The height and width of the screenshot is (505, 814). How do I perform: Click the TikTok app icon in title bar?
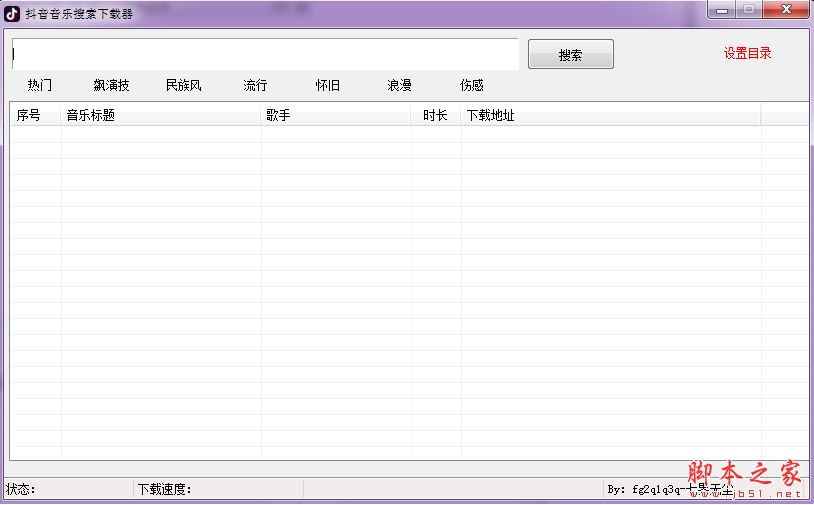click(11, 13)
